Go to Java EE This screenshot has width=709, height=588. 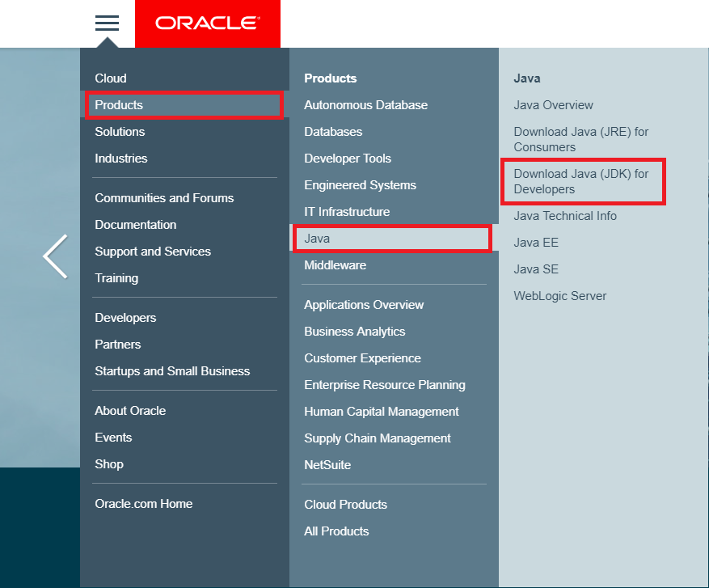[x=536, y=243]
